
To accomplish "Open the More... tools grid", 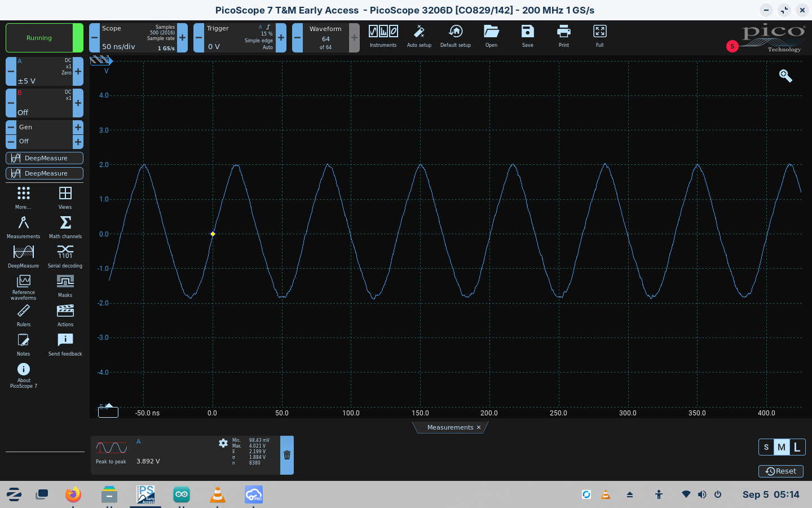I will 23,198.
